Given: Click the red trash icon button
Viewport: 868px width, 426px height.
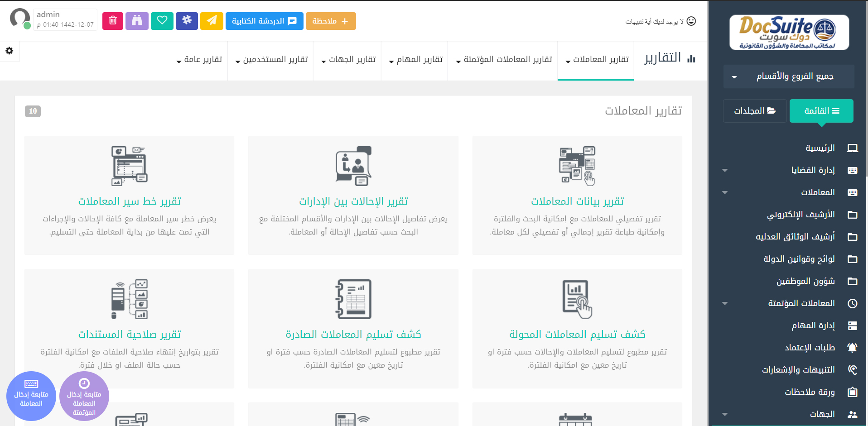Looking at the screenshot, I should [x=113, y=21].
